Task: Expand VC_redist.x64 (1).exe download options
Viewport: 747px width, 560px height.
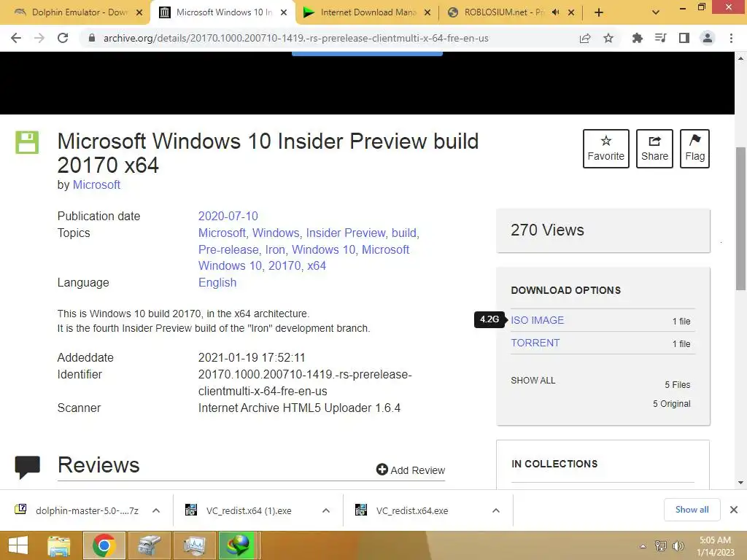Action: pos(326,510)
